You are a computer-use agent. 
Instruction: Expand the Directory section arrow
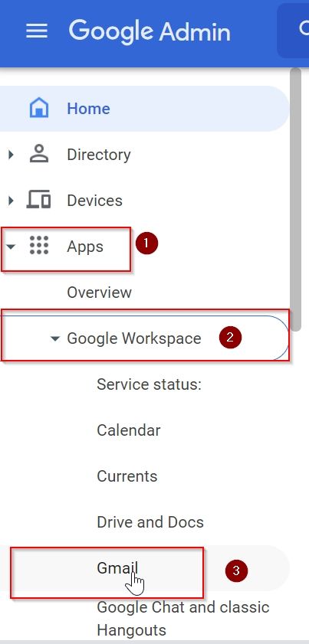[x=11, y=155]
